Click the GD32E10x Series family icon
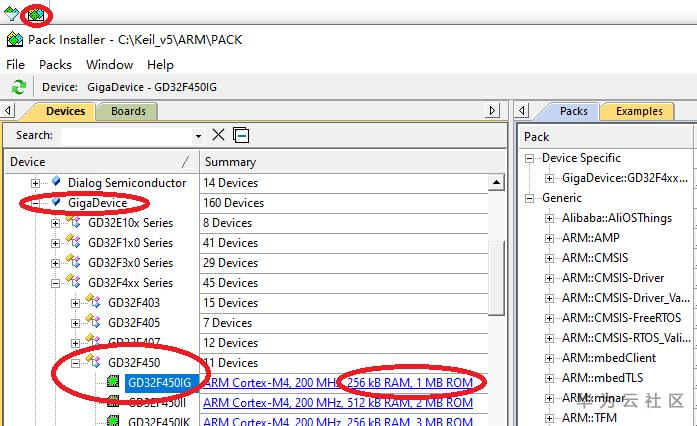The image size is (697, 426). point(73,221)
